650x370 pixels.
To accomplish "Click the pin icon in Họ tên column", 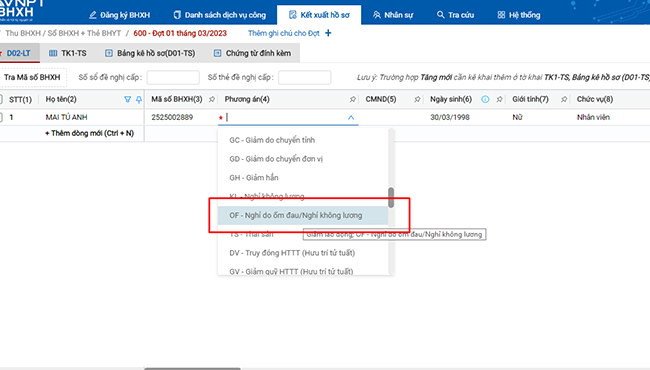I will point(138,99).
